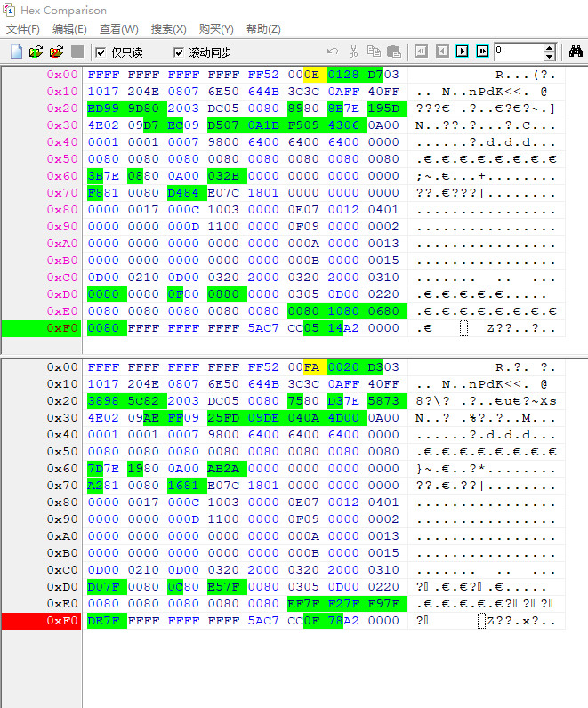Viewport: 588px width, 708px height.
Task: Click the toolbar number input field
Action: pyautogui.click(x=517, y=52)
